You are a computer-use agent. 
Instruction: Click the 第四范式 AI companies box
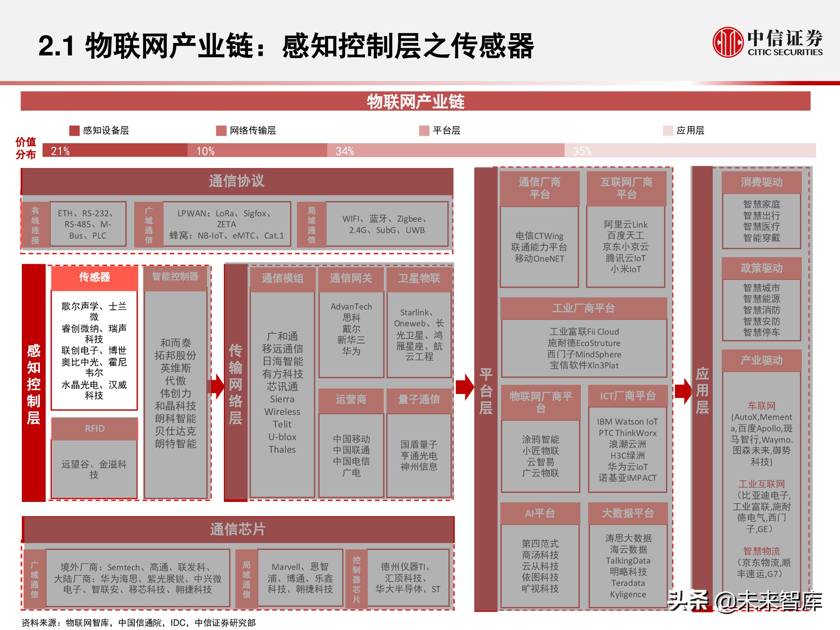[540, 566]
